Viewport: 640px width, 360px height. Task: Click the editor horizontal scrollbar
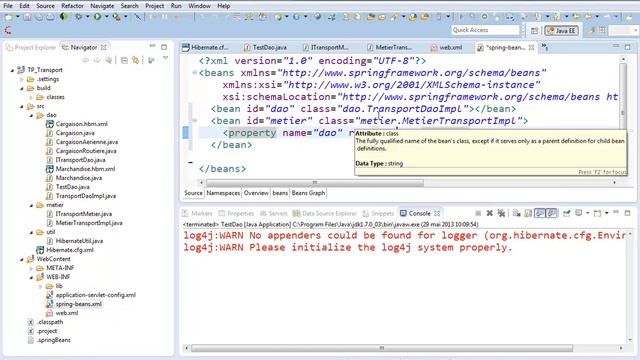pyautogui.click(x=315, y=182)
